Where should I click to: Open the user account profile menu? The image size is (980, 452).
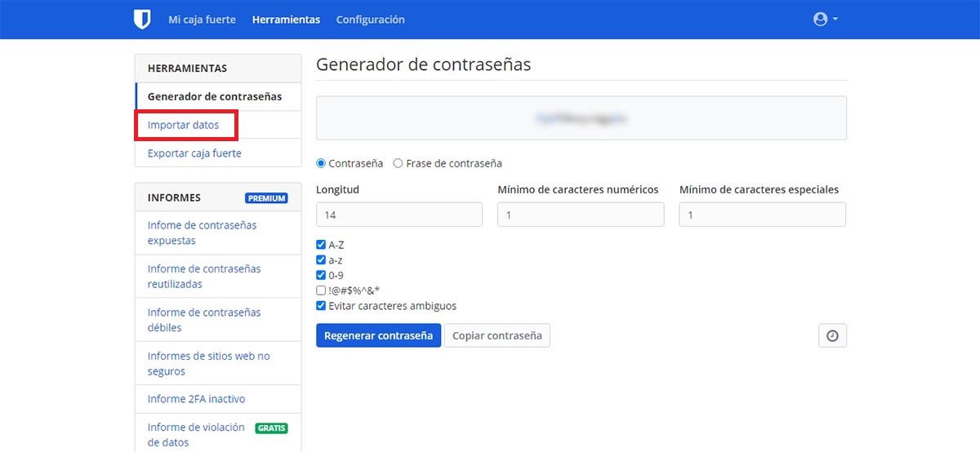[x=825, y=20]
